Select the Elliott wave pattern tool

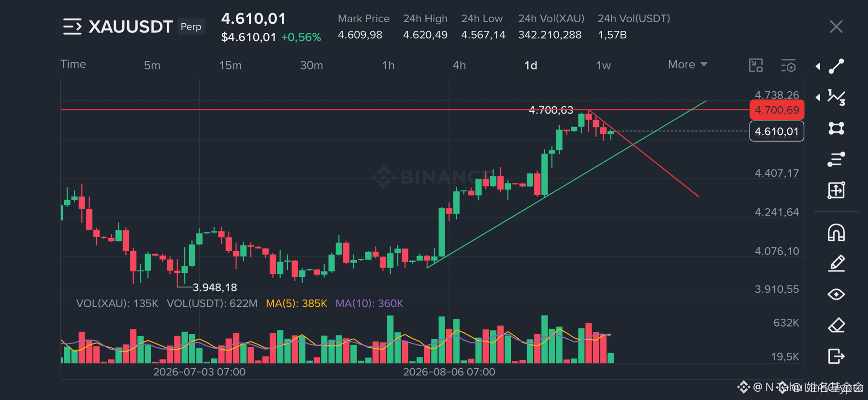tap(836, 97)
